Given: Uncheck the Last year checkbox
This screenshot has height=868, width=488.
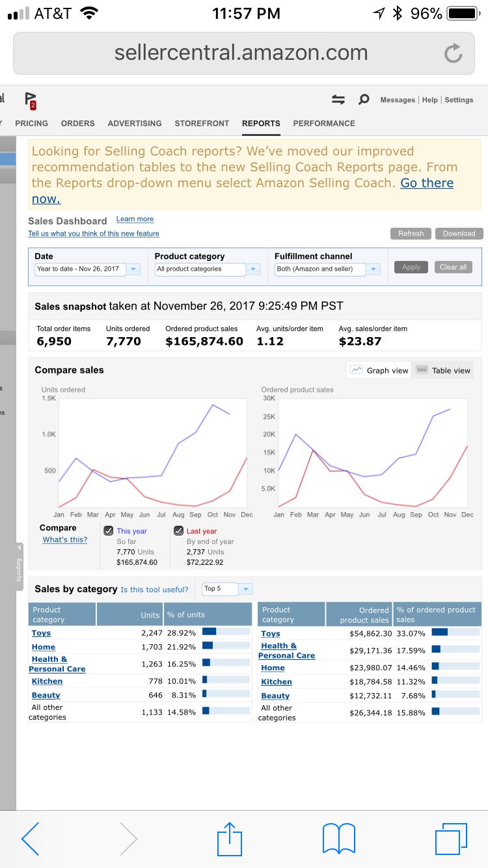Looking at the screenshot, I should (178, 531).
